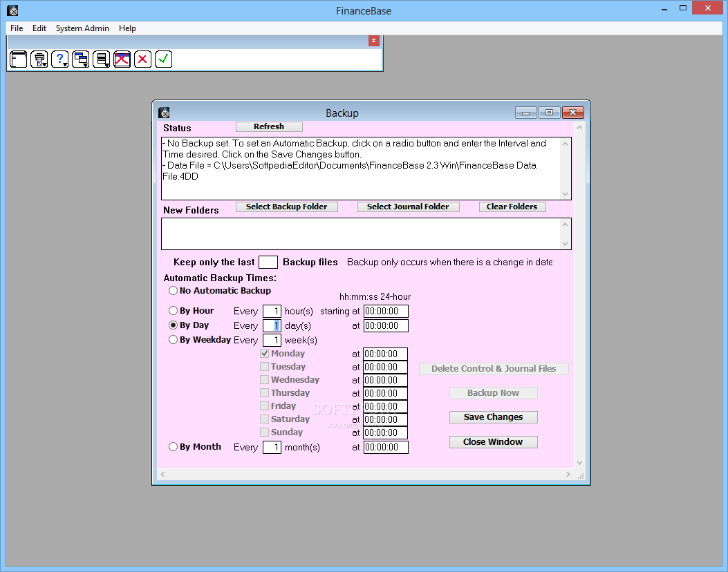Image resolution: width=728 pixels, height=572 pixels.
Task: Toggle the Thursday checkbox
Action: (x=265, y=393)
